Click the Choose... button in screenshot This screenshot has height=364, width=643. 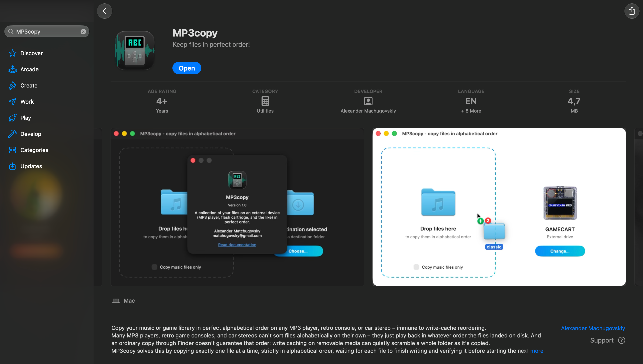[x=298, y=251]
